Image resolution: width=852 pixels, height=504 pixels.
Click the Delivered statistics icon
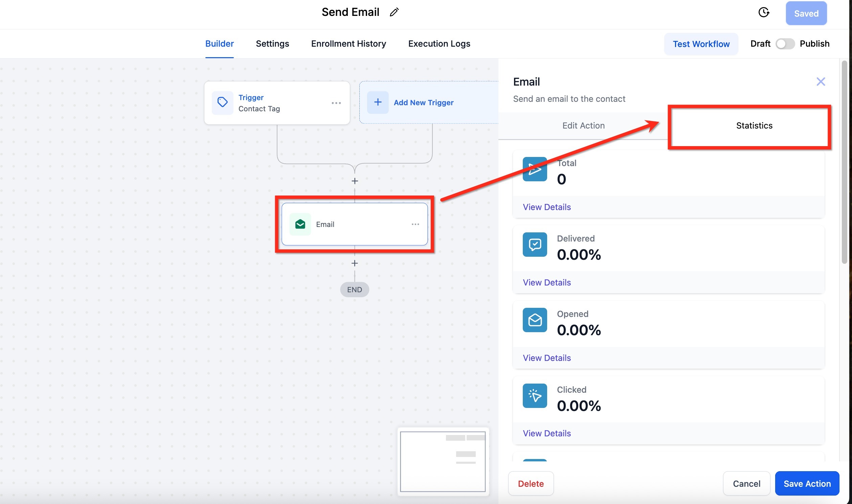pos(534,245)
